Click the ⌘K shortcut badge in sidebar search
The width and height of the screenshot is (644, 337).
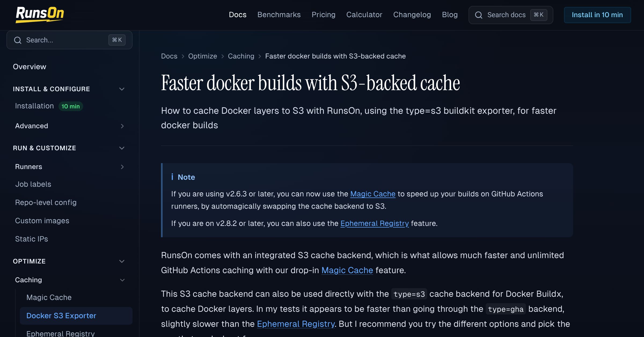point(117,40)
